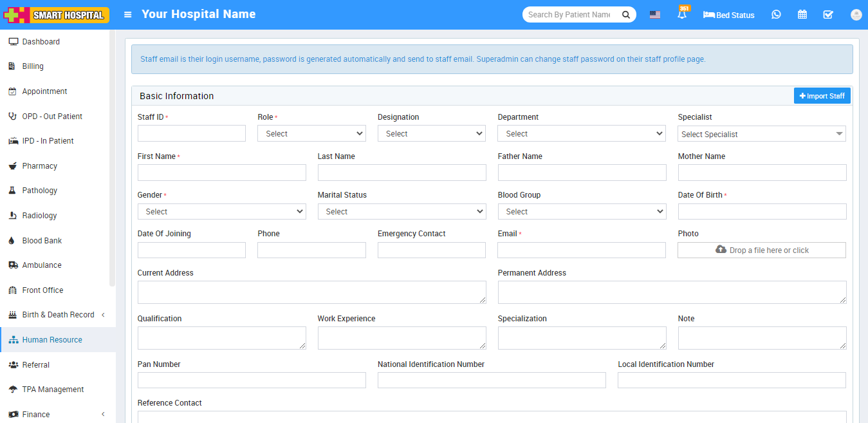Screen dimensions: 868x423
Task: Expand the Designation select box
Action: [x=431, y=133]
